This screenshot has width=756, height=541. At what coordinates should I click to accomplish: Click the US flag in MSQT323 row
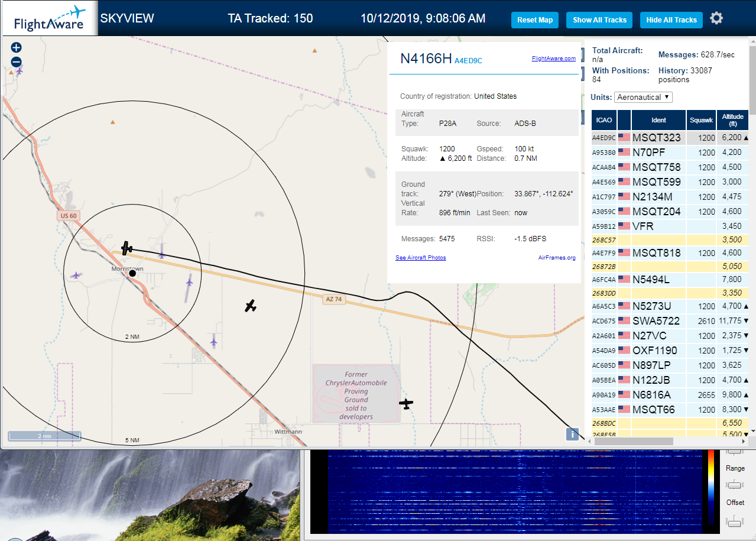click(x=624, y=137)
